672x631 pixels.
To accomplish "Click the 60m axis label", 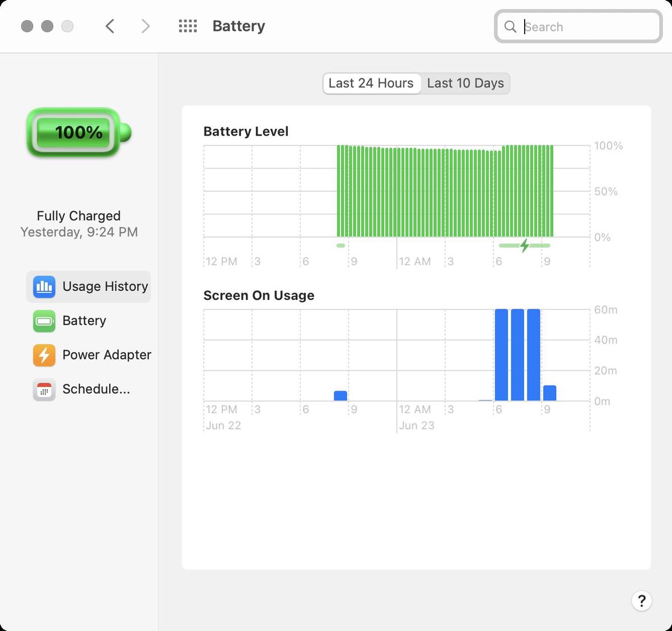I will [x=606, y=310].
